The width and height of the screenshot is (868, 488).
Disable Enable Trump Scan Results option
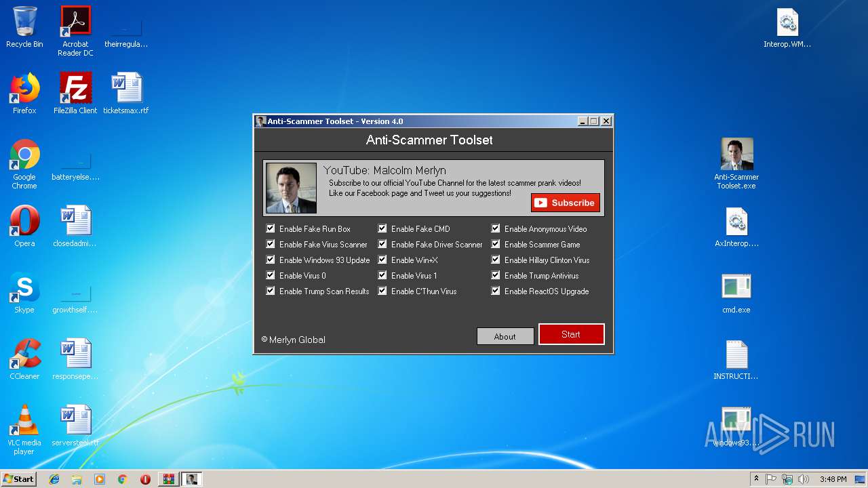click(271, 291)
